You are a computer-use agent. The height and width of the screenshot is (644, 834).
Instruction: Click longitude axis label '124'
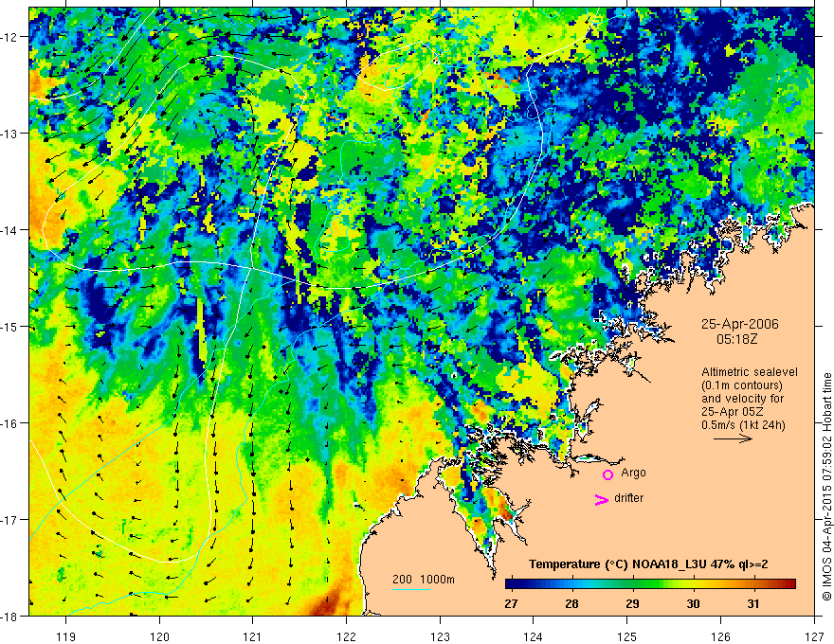click(534, 636)
